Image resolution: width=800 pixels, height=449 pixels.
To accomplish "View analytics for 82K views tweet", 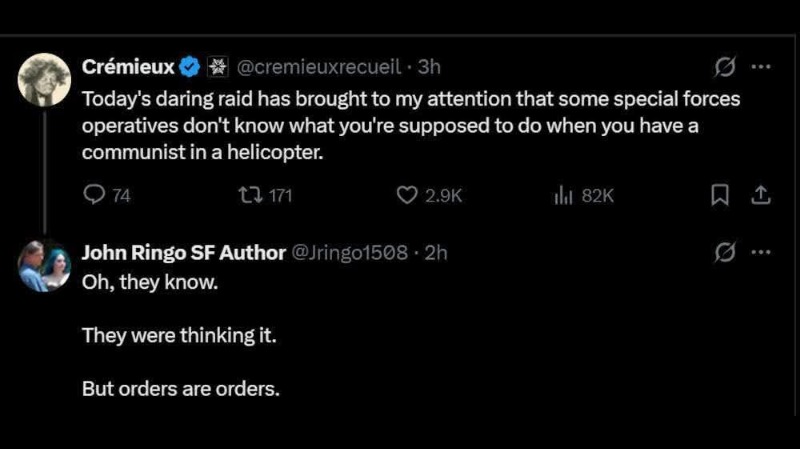I will 561,197.
